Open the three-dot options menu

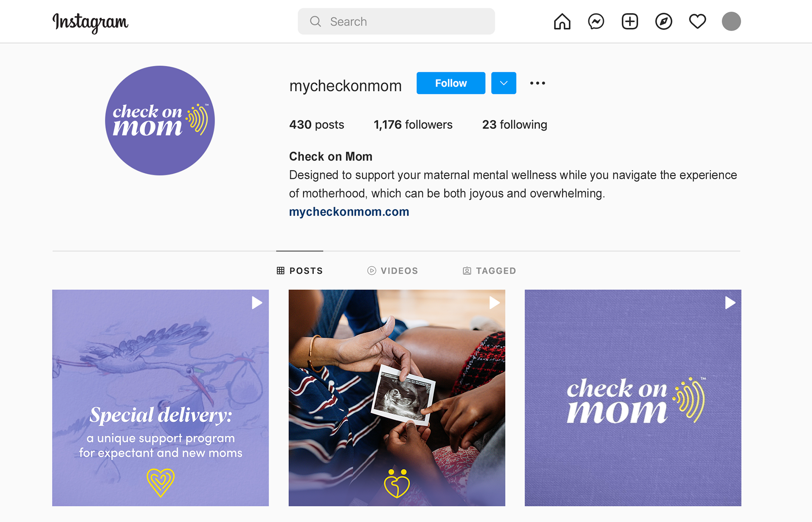click(x=538, y=83)
